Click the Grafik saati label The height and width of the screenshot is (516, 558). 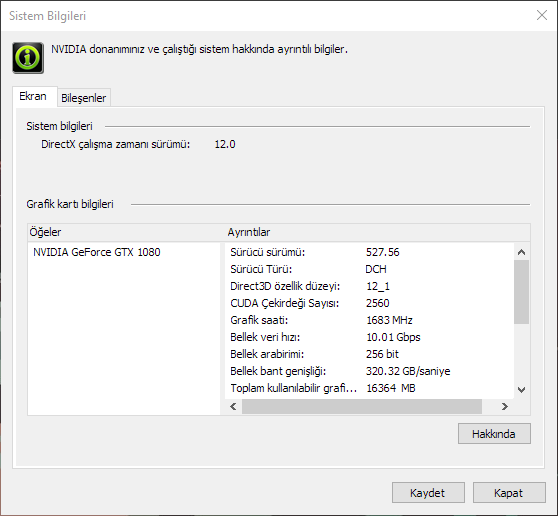click(x=259, y=320)
